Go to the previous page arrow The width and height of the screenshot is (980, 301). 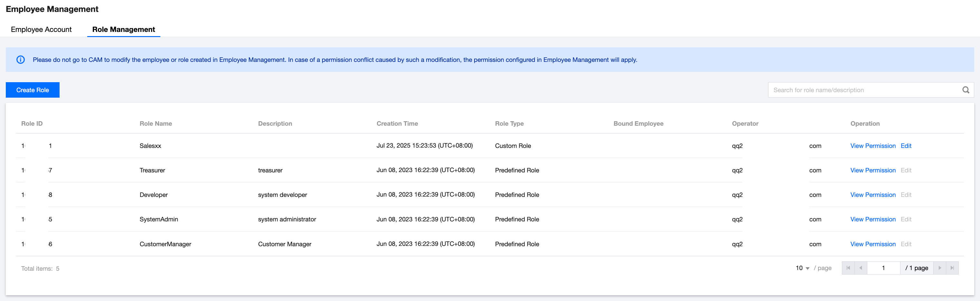pos(861,268)
